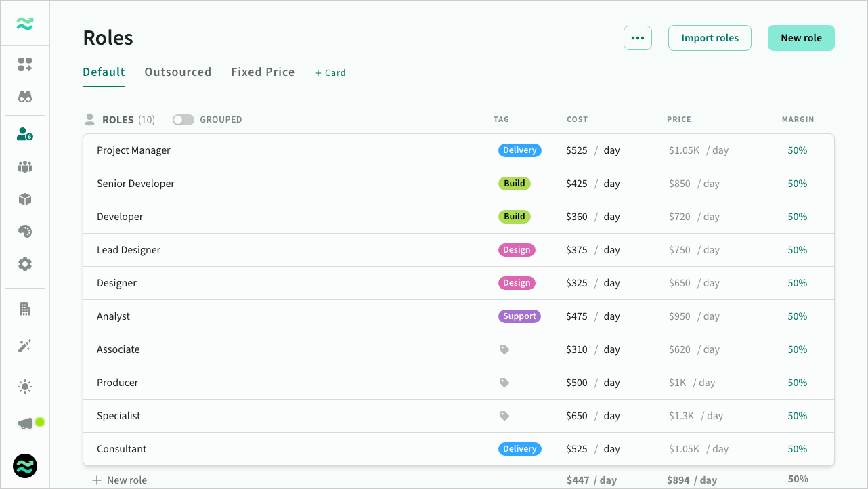Open the team members icon in sidebar
Image resolution: width=868 pixels, height=489 pixels.
coord(25,167)
